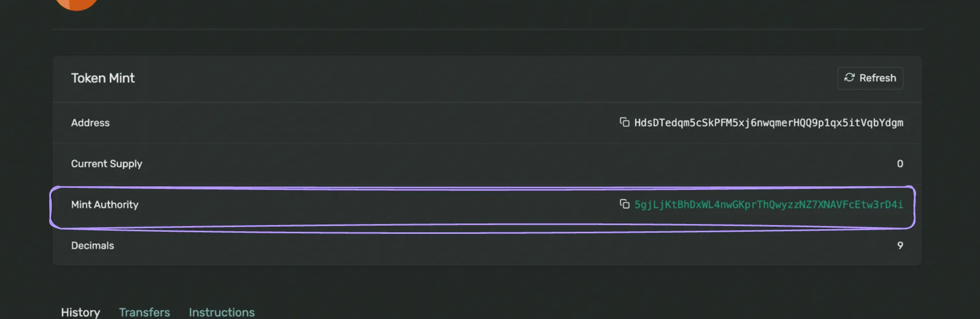The image size is (980, 319).
Task: Select the HdsDTedqm5c token address text
Action: (769, 122)
